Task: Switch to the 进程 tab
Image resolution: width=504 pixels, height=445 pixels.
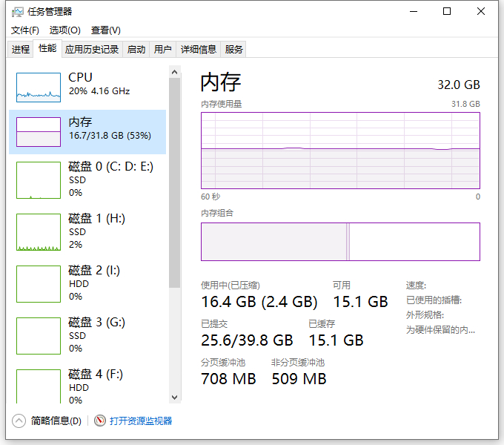Action: tap(21, 50)
